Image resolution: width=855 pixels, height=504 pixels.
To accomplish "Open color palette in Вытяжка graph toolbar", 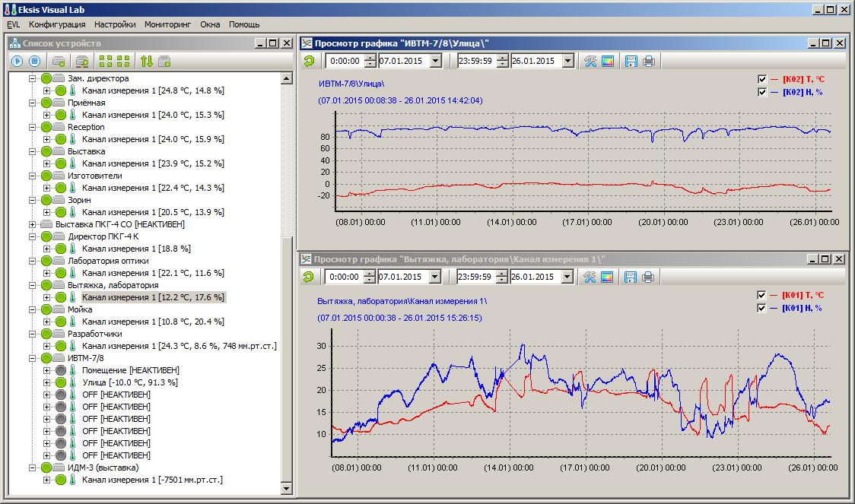I will (607, 277).
